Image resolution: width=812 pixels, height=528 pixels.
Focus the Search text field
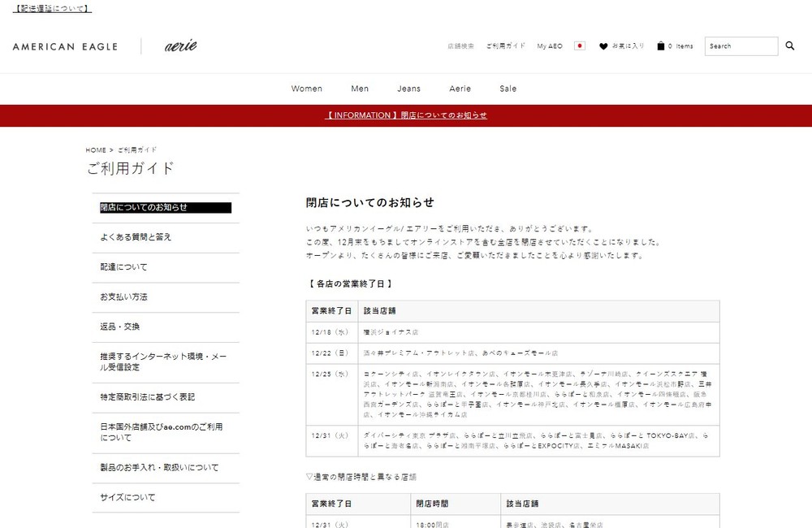[x=741, y=46]
